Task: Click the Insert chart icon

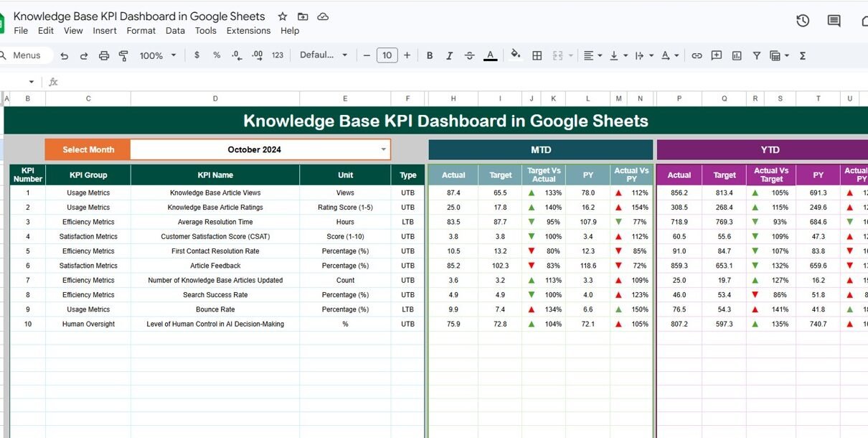Action: (x=736, y=55)
